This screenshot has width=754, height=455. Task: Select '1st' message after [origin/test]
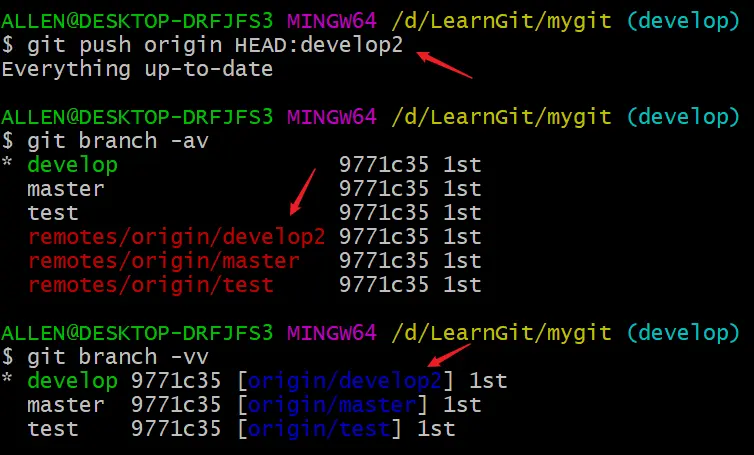click(x=436, y=429)
